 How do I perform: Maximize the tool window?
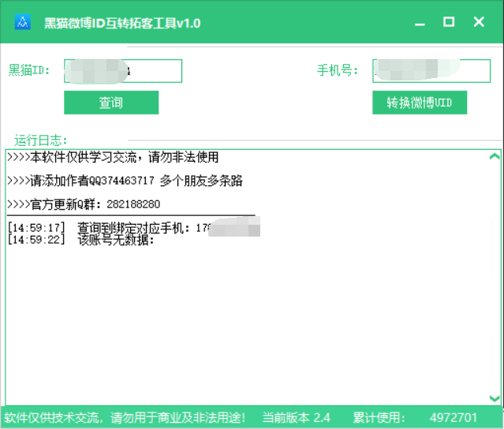[448, 22]
